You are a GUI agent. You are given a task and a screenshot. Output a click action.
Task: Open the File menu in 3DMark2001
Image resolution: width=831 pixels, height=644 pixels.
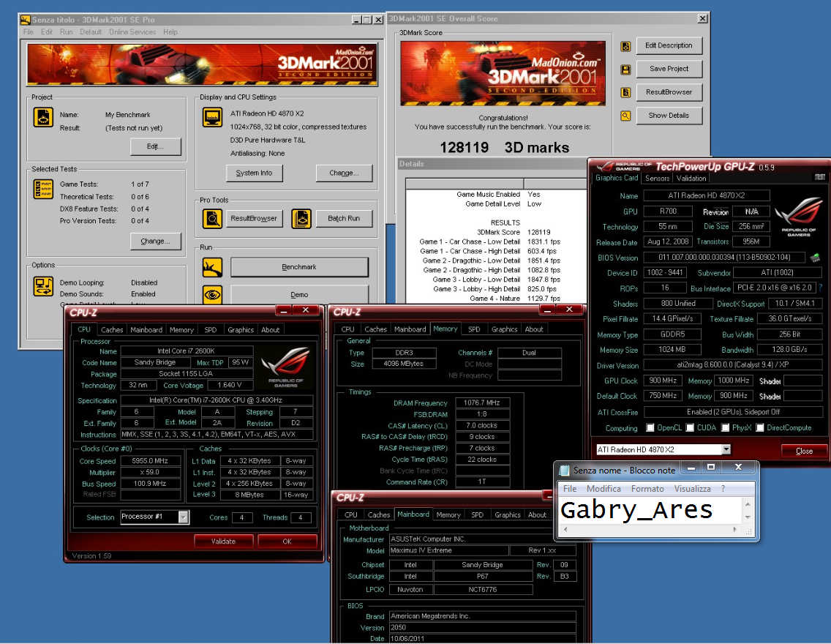(x=29, y=31)
